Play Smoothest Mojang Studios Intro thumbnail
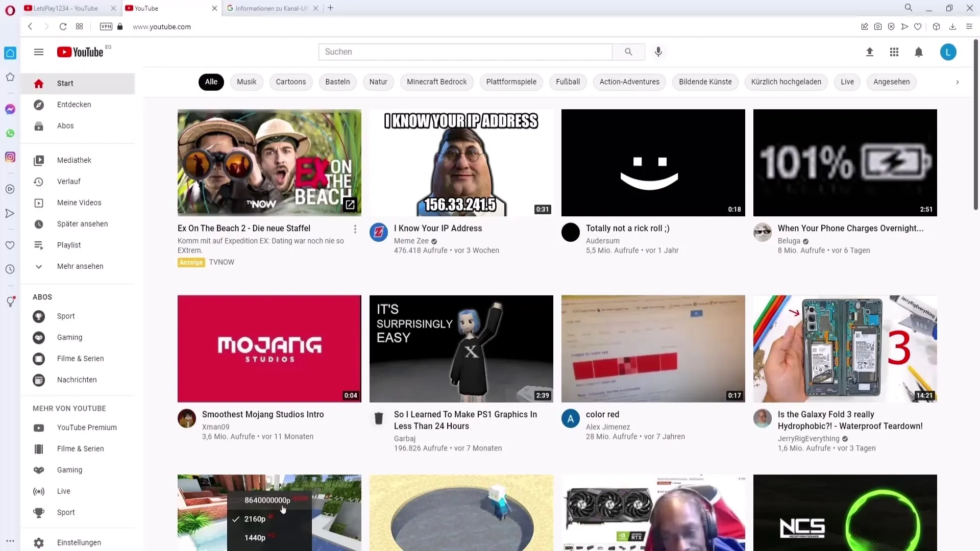The image size is (980, 551). (x=269, y=349)
